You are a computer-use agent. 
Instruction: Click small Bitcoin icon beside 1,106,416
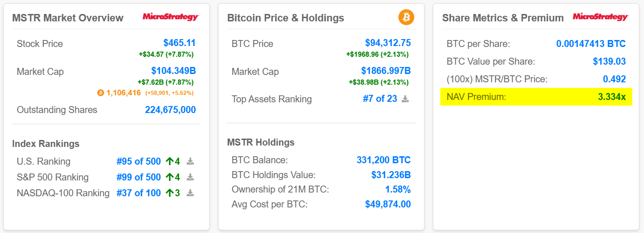coord(101,93)
